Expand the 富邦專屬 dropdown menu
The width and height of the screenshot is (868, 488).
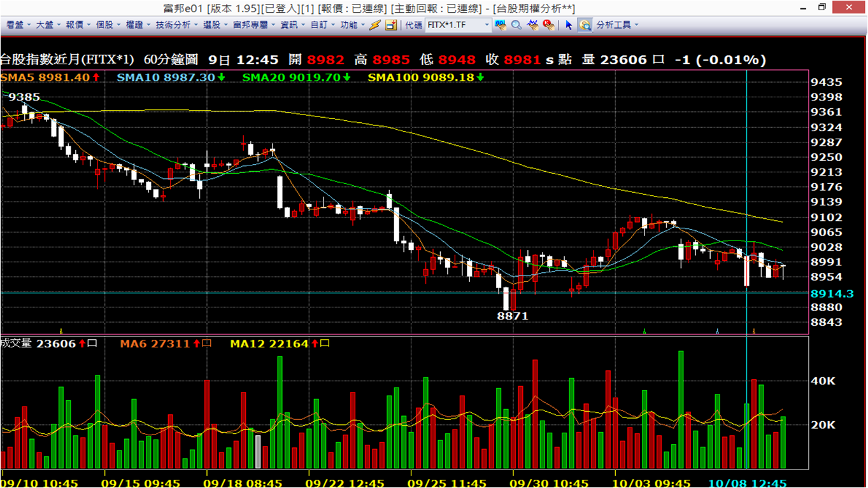coord(253,25)
